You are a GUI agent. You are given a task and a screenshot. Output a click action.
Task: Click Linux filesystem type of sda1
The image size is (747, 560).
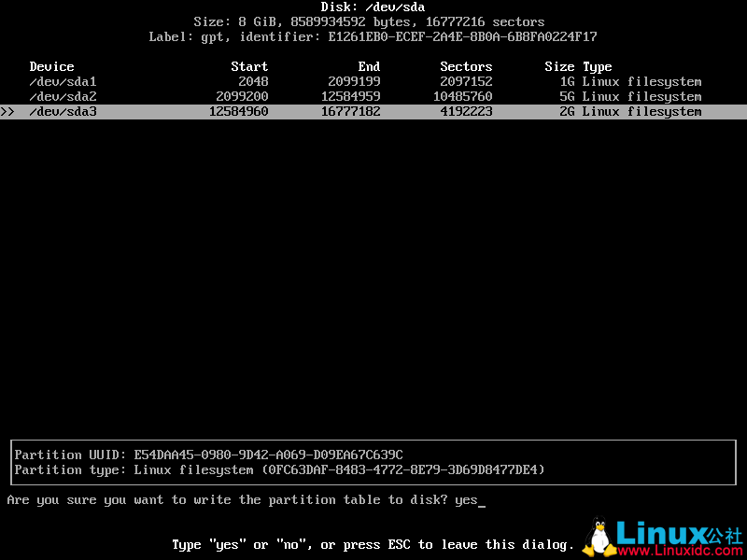[x=641, y=82]
